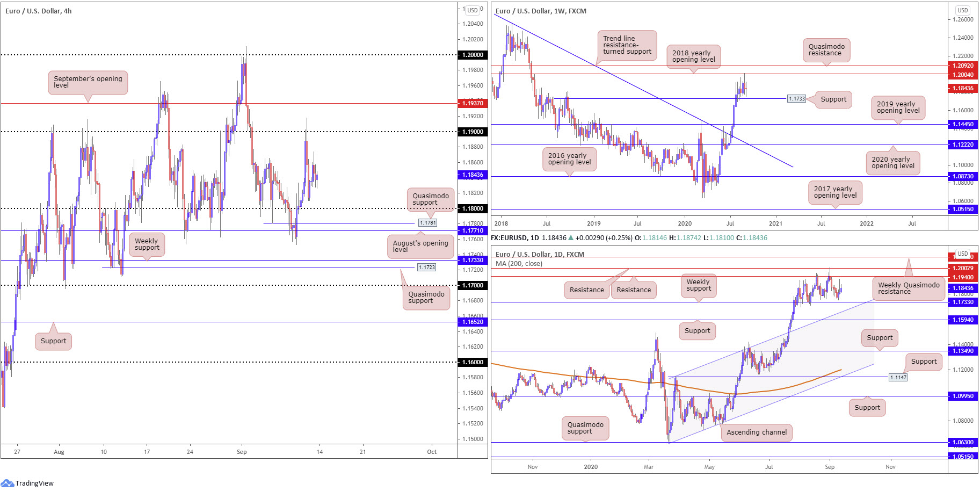Select the 1.16520 price label
The image size is (980, 491).
(x=473, y=322)
